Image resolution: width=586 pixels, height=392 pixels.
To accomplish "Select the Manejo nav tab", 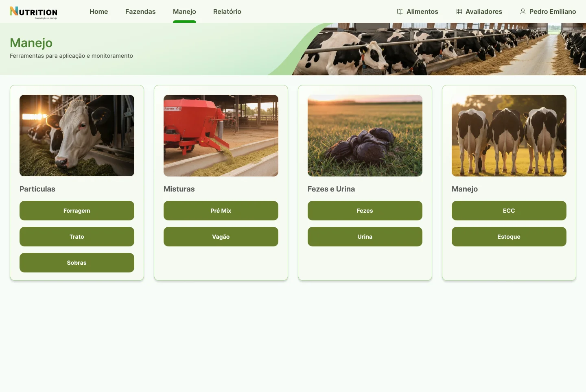I will tap(184, 11).
